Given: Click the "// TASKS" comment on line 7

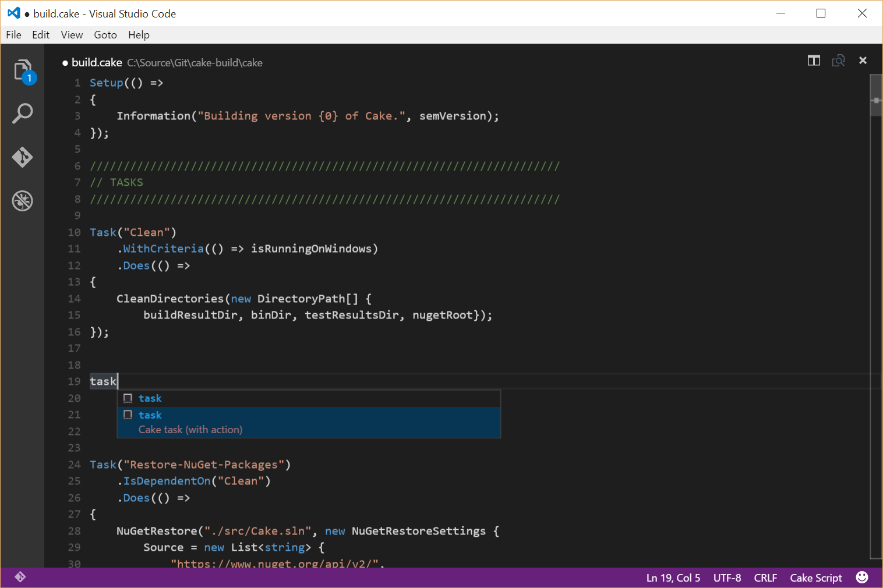Looking at the screenshot, I should pos(116,182).
